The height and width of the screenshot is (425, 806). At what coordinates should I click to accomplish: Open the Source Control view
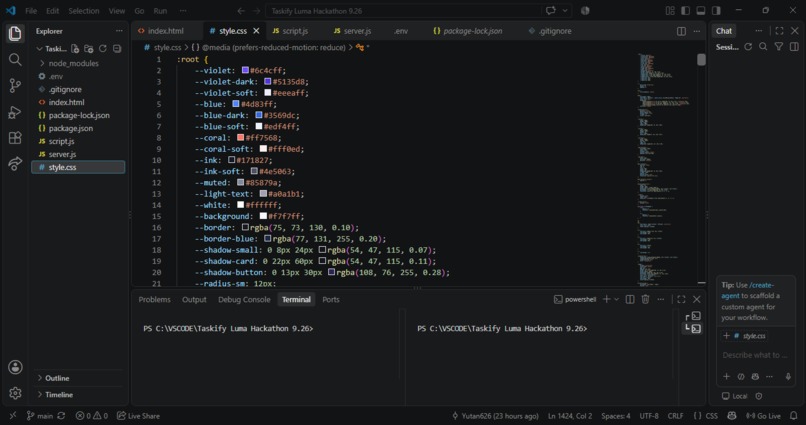point(15,86)
